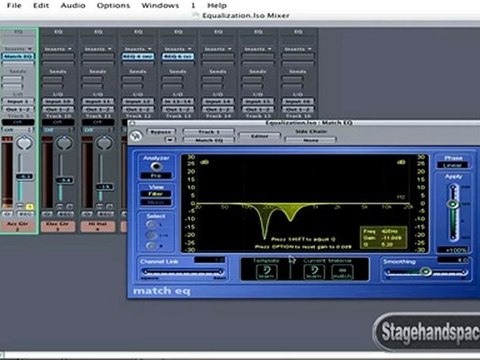Expand Inserts dropdown on Track 10 strip

pos(58,49)
